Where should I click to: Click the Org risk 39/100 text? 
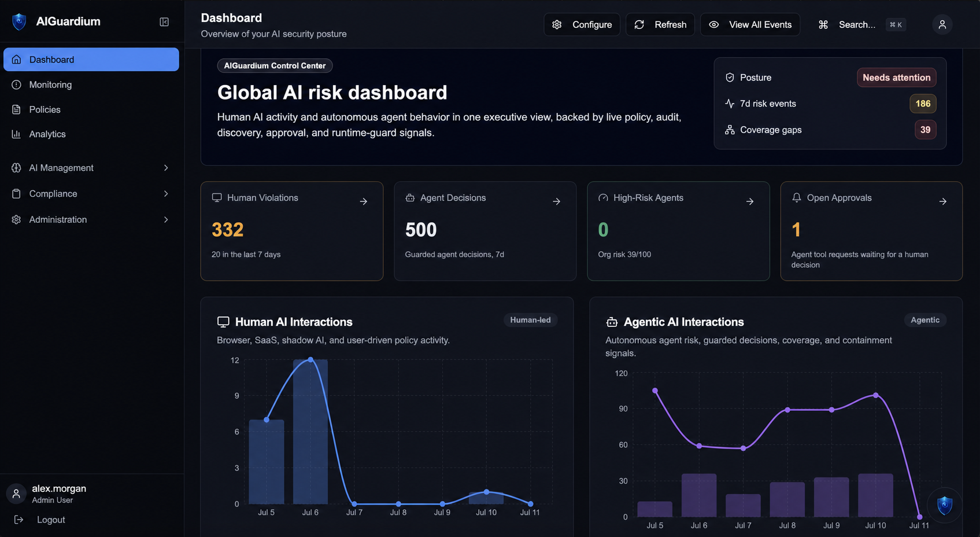(x=624, y=255)
